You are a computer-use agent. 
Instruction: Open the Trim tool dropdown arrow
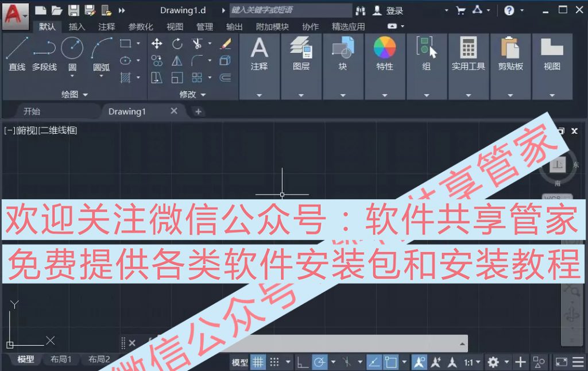pos(210,44)
